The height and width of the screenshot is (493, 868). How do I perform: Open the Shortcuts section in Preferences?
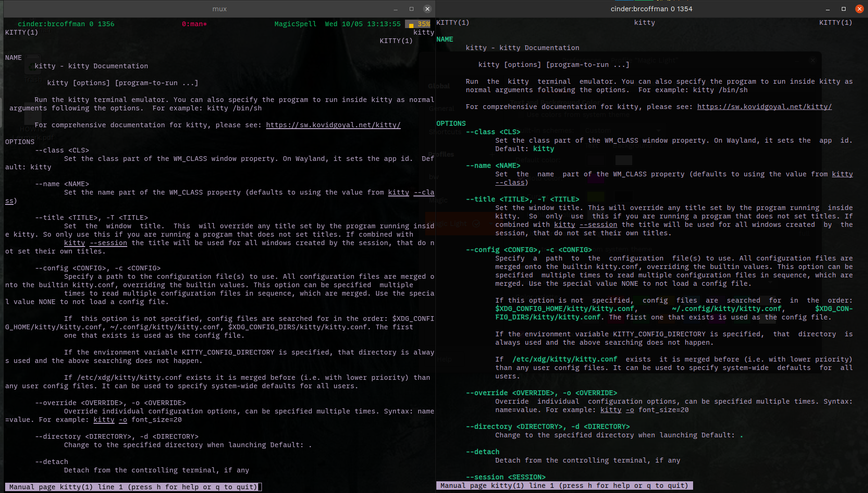point(445,132)
